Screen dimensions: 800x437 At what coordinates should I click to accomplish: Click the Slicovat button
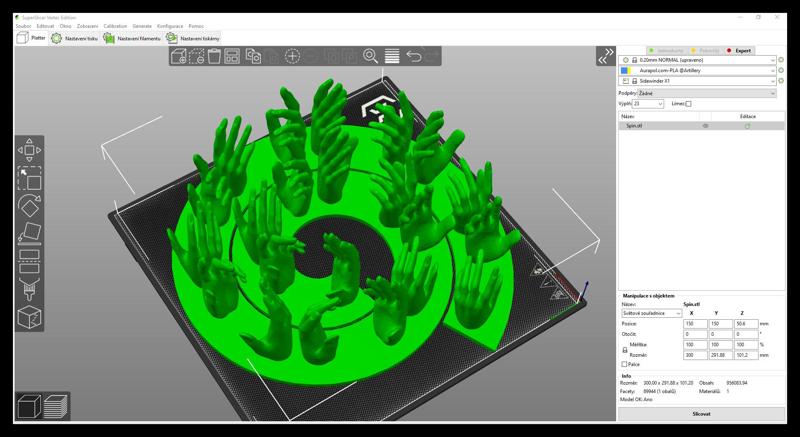click(702, 414)
